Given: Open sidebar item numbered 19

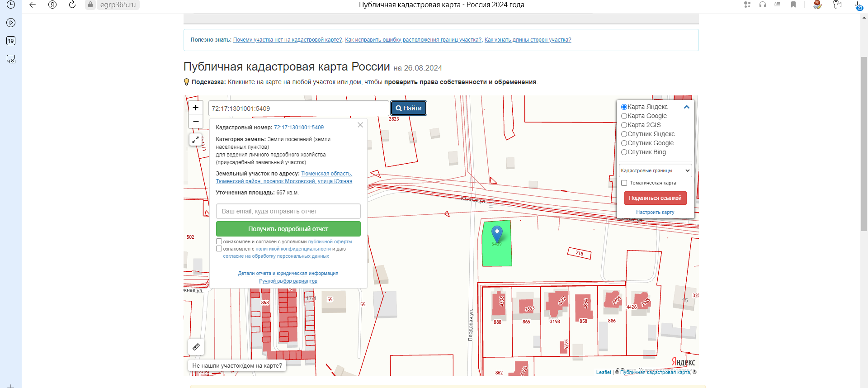Looking at the screenshot, I should (11, 41).
